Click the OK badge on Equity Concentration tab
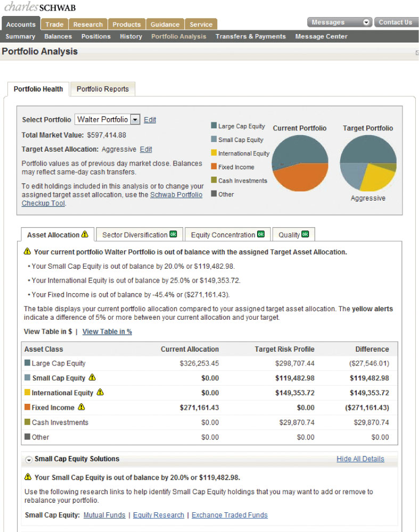The image size is (419, 532). click(x=261, y=234)
